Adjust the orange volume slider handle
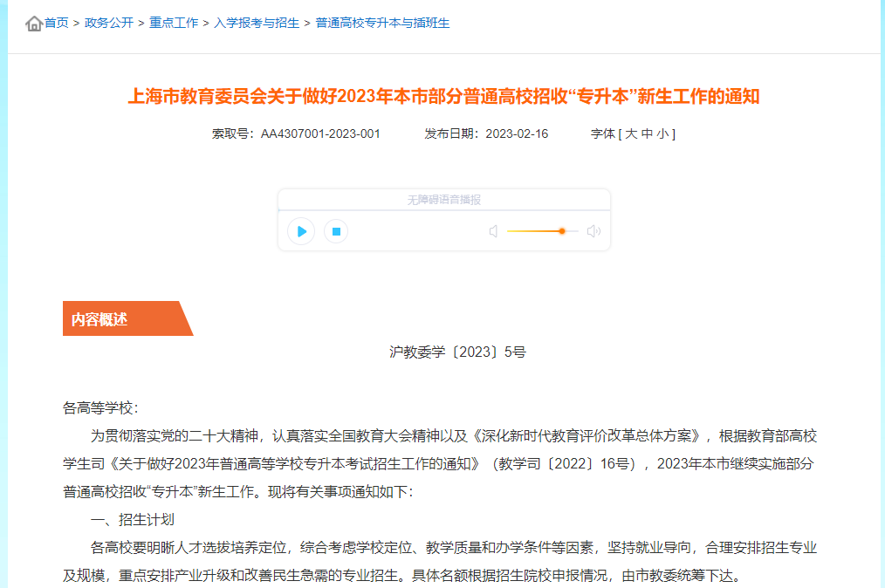Image resolution: width=885 pixels, height=588 pixels. coord(561,231)
